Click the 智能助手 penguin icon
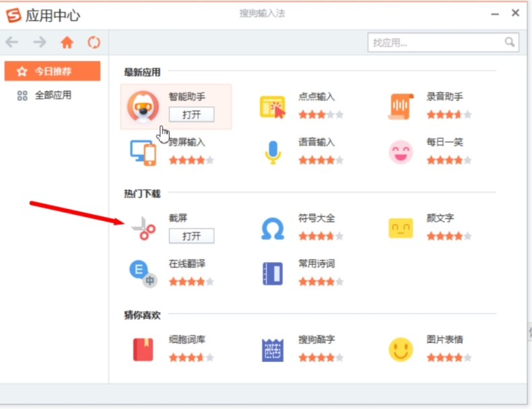532x409 pixels. point(143,106)
